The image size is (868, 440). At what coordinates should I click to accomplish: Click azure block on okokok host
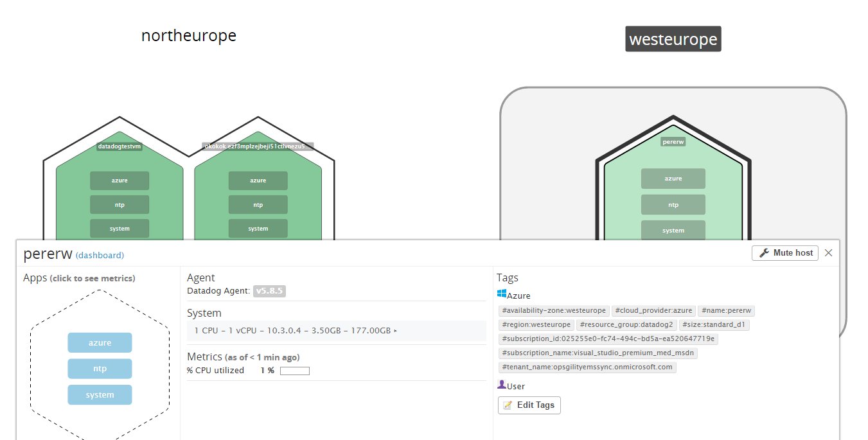click(x=258, y=180)
